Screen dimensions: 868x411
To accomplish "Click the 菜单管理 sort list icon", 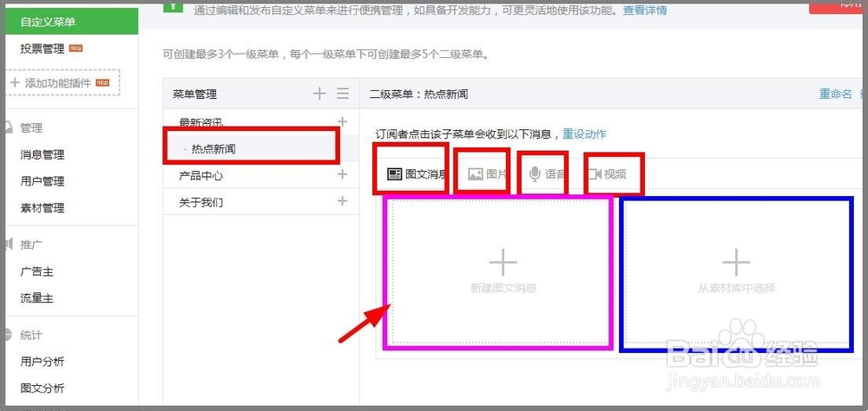I will coord(343,94).
